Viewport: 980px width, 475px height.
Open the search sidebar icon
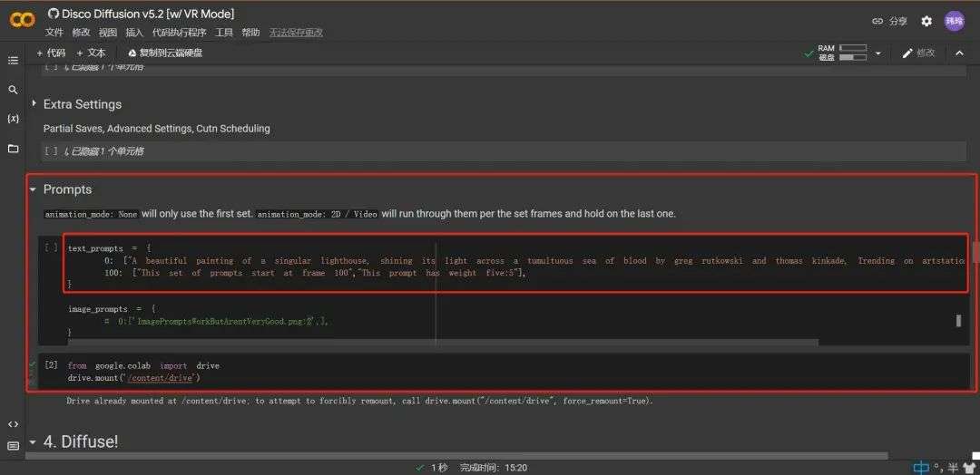[13, 90]
